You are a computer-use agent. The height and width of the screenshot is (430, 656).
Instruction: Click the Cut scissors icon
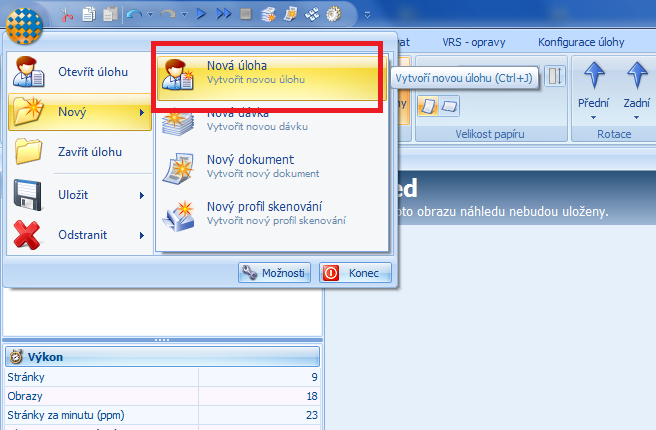66,15
